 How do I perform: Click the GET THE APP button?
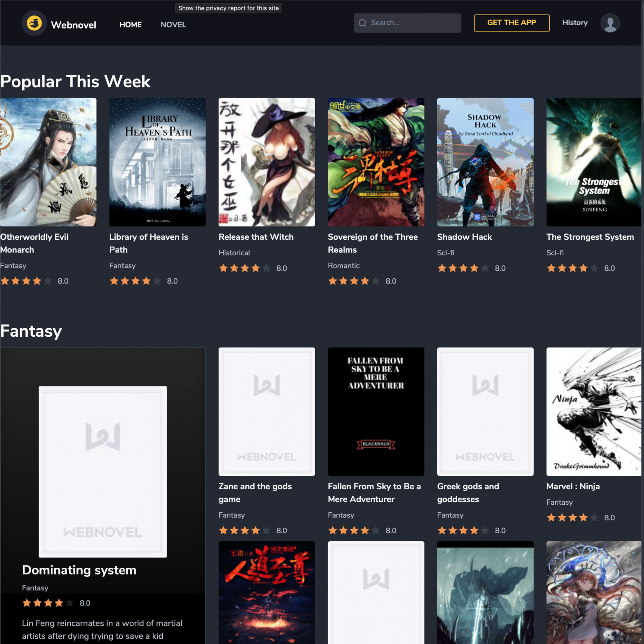(511, 23)
